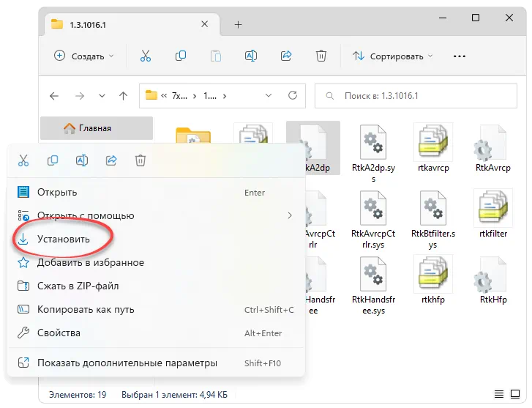The height and width of the screenshot is (408, 532).
Task: Click the Элементов: 19 status text
Action: (x=78, y=394)
